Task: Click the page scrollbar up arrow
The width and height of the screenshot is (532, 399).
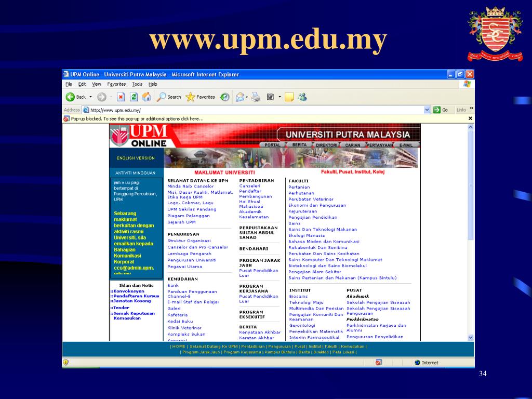Action: (x=471, y=127)
